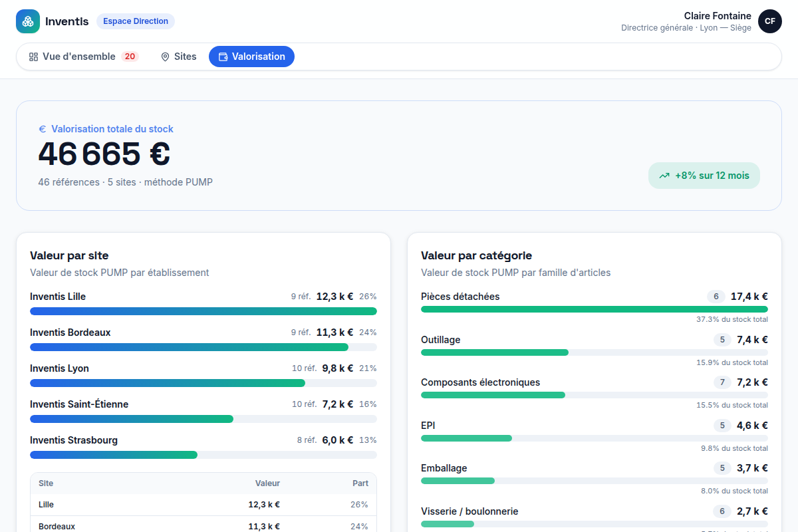This screenshot has width=798, height=532.
Task: Click '8 réf.' on the Inventis Strasbourg row
Action: [x=307, y=440]
